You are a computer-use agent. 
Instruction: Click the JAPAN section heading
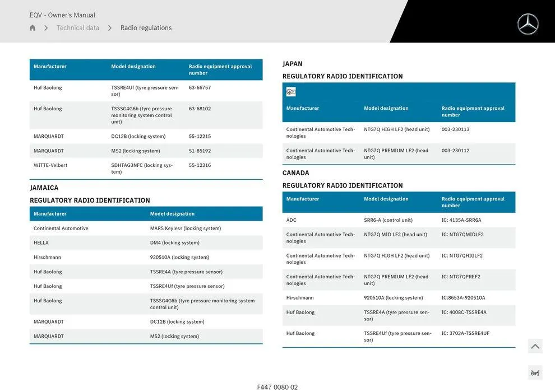[x=293, y=63]
